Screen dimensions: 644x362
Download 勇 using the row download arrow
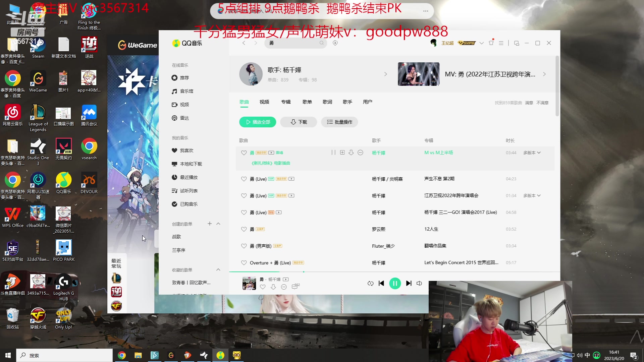[351, 153]
